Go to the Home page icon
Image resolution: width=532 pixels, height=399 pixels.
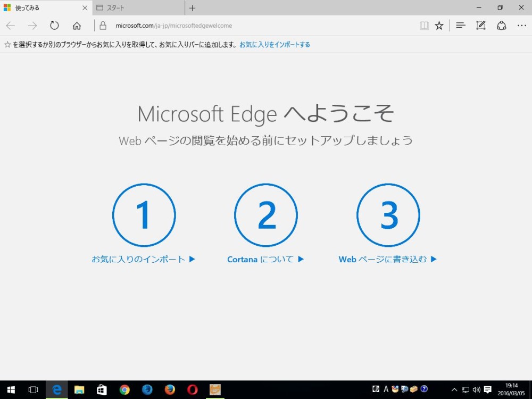(77, 26)
